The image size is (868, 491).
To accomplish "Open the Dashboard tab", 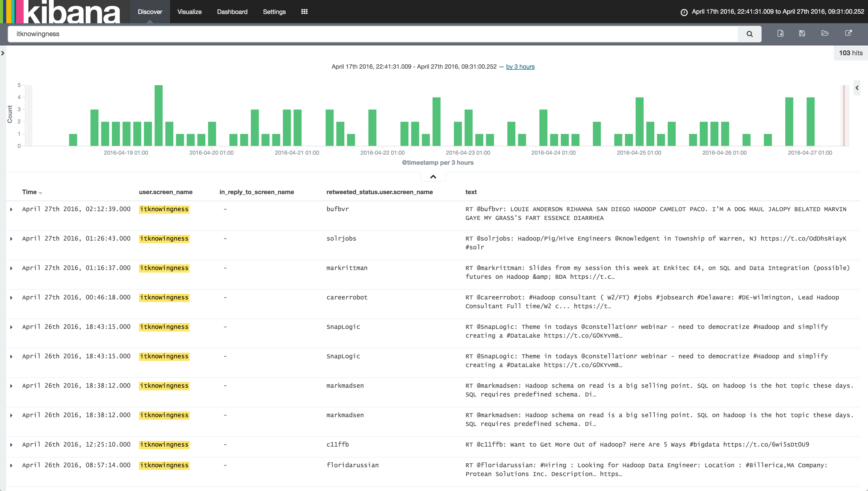I will pos(232,12).
